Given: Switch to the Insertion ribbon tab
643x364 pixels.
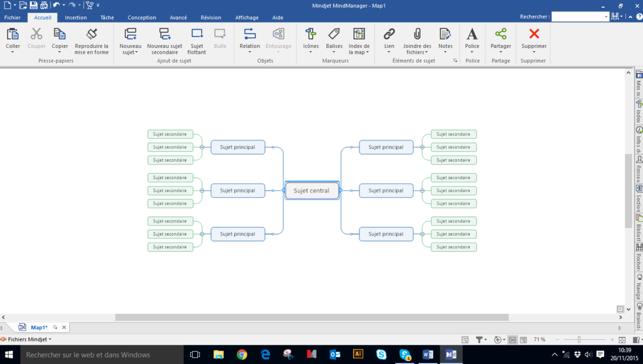Looking at the screenshot, I should (x=76, y=18).
